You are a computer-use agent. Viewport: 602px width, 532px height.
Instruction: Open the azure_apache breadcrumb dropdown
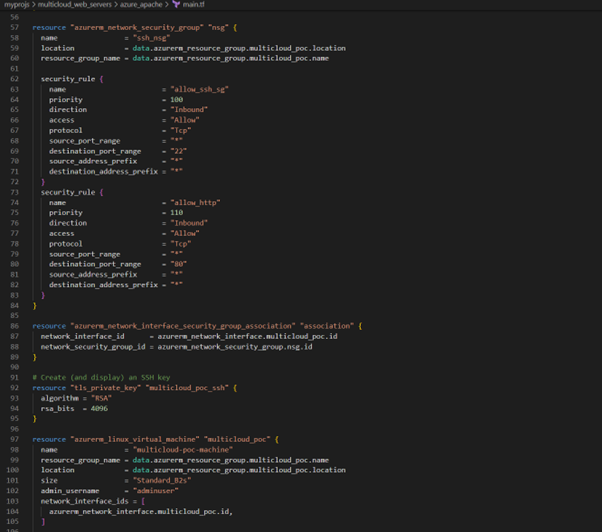coord(142,5)
